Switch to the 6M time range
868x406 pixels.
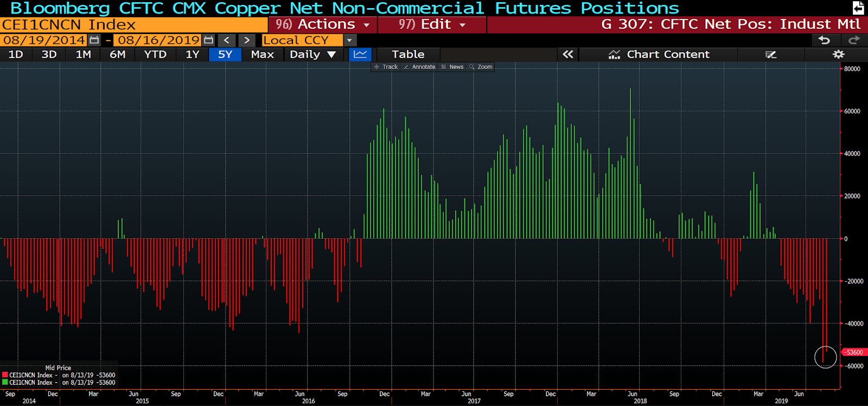click(x=118, y=54)
